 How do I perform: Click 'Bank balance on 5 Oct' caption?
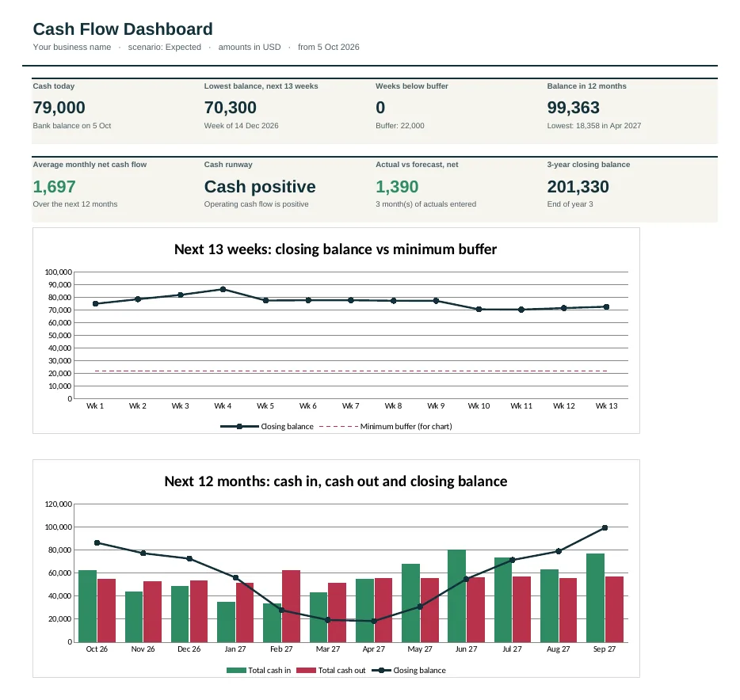click(x=72, y=126)
